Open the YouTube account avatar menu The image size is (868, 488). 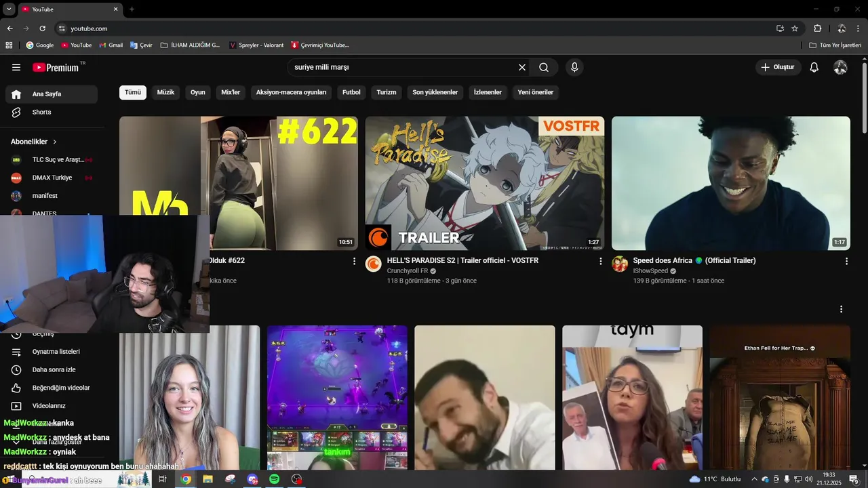coord(840,67)
